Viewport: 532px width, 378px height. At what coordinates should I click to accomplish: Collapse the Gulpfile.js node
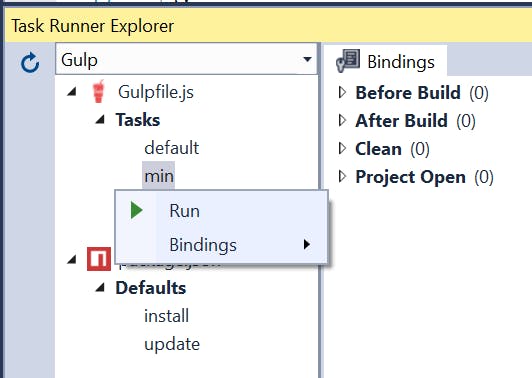point(72,91)
